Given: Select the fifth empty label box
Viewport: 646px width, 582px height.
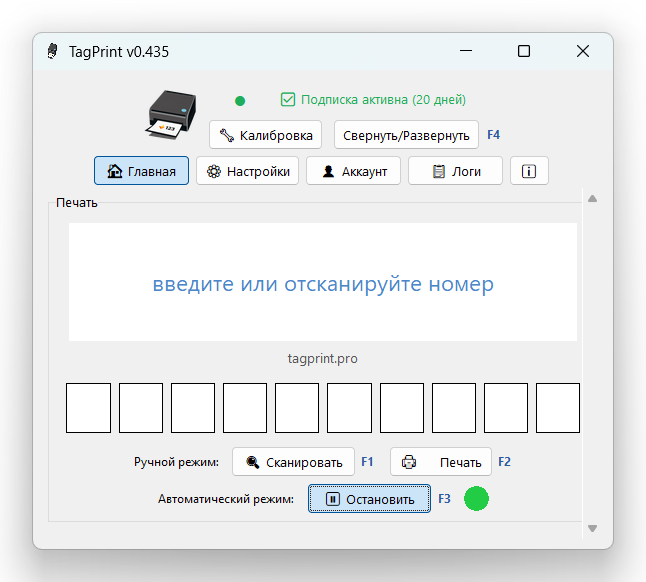Looking at the screenshot, I should coord(297,408).
